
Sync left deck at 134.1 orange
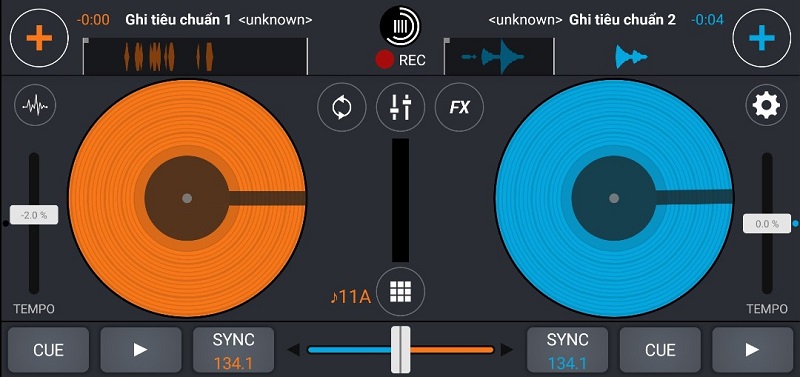pos(233,350)
